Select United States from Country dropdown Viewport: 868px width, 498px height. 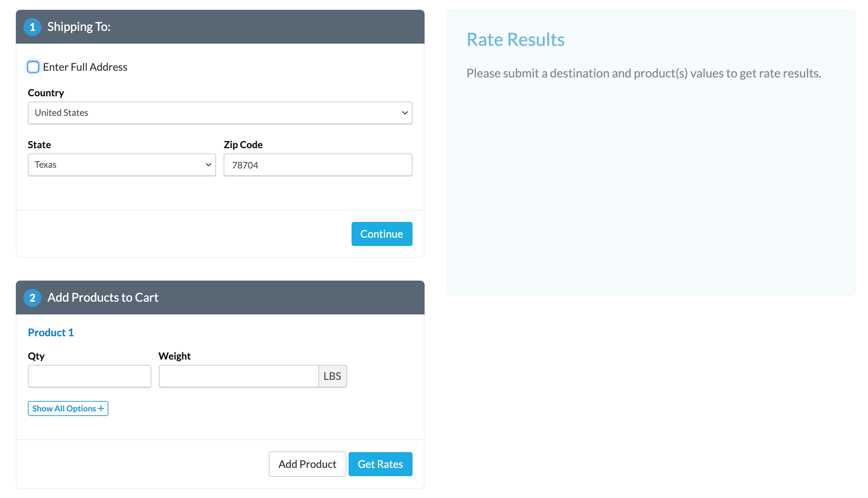(220, 112)
